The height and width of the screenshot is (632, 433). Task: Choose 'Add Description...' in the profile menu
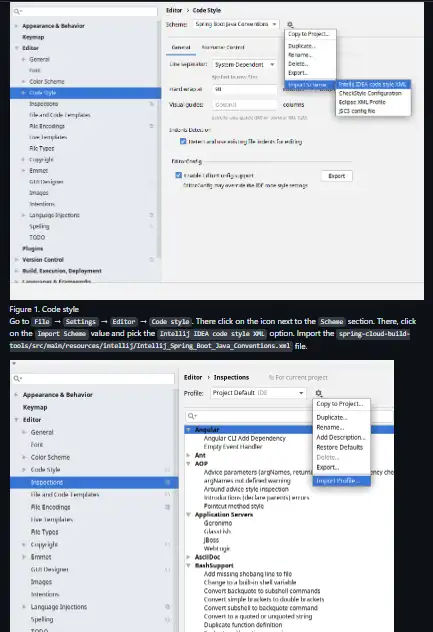click(x=341, y=437)
